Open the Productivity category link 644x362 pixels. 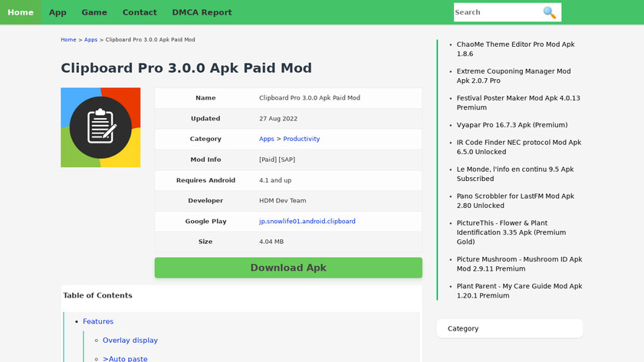(301, 139)
